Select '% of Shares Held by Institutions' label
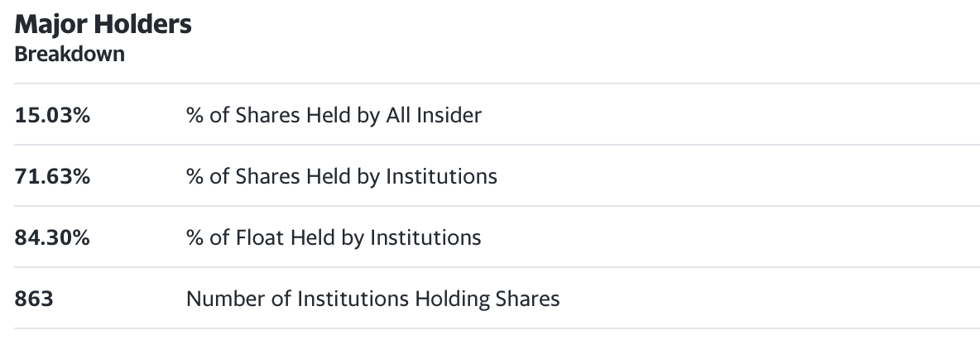980x354 pixels. click(342, 177)
